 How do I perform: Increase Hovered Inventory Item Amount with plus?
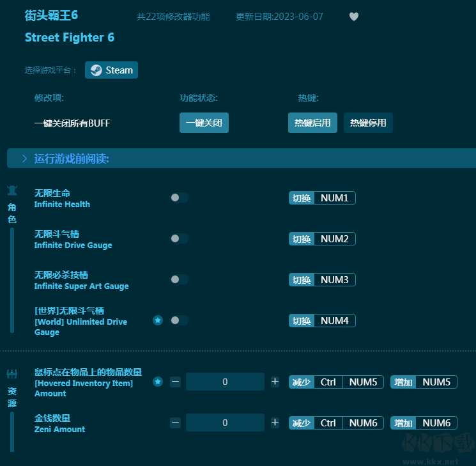[275, 382]
